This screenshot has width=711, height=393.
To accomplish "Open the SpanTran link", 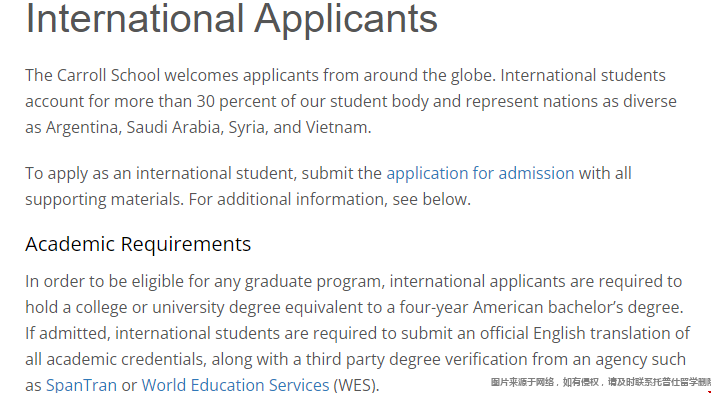I will click(x=81, y=385).
